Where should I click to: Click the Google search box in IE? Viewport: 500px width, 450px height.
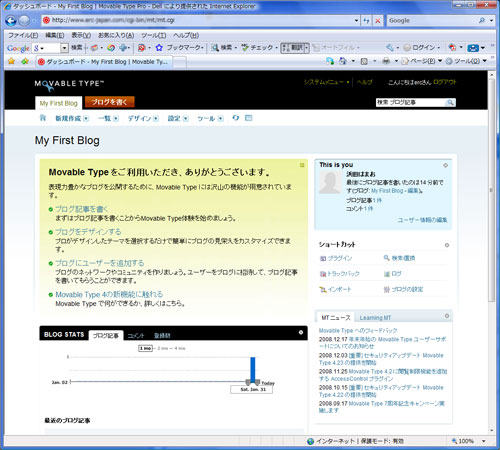click(432, 21)
